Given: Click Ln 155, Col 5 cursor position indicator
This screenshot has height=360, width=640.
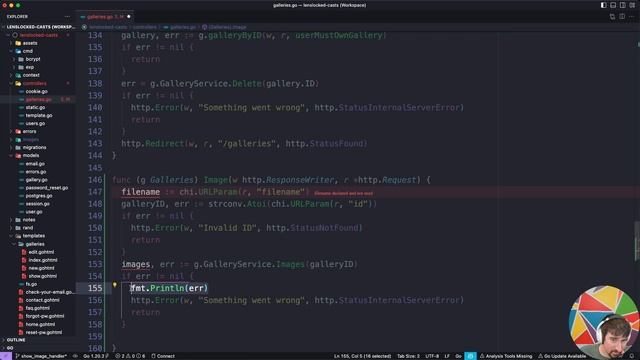Looking at the screenshot, I should [362, 356].
